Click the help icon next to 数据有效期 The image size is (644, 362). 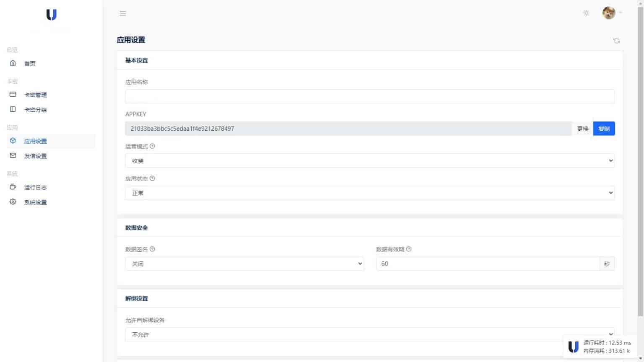pyautogui.click(x=409, y=249)
